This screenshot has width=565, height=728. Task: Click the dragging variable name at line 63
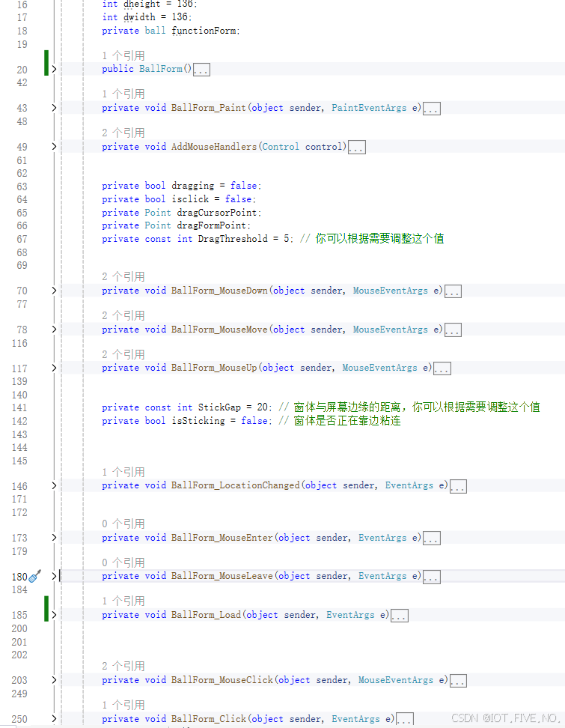192,186
